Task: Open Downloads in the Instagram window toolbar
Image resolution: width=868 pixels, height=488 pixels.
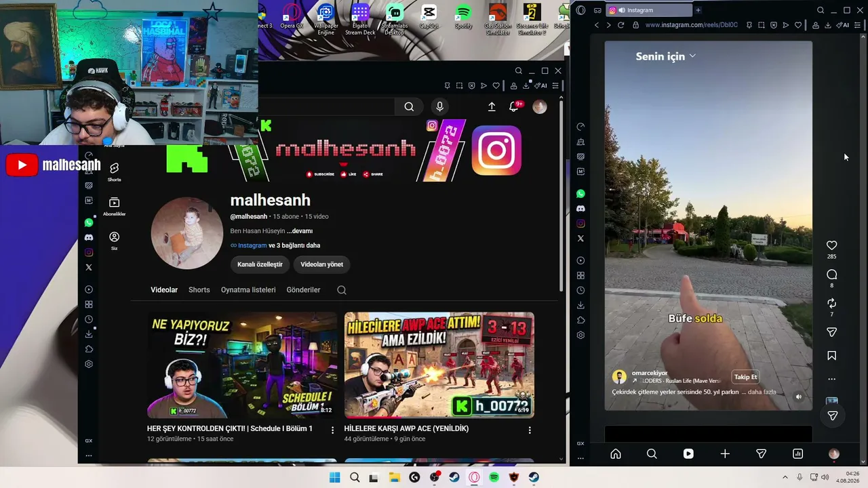Action: point(828,25)
